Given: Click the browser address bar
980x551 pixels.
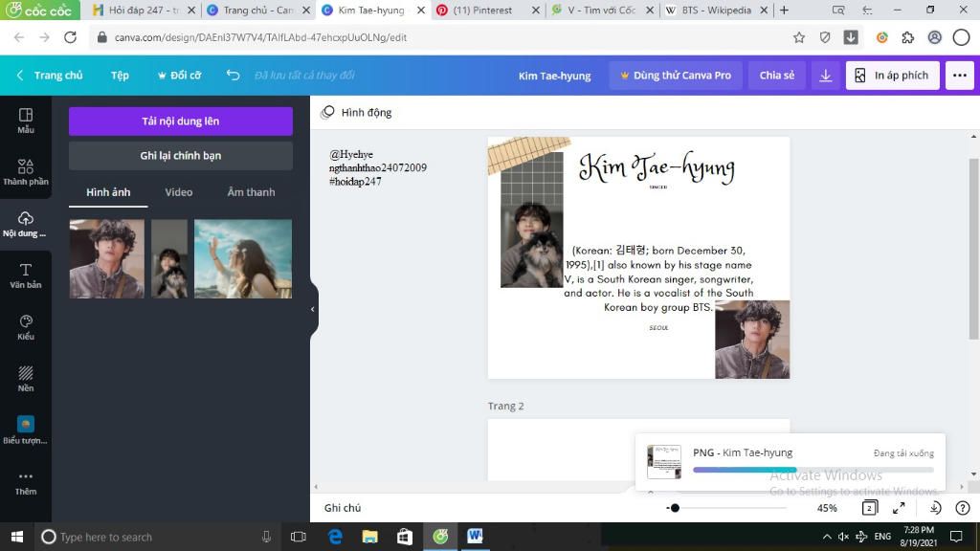Looking at the screenshot, I should (437, 37).
